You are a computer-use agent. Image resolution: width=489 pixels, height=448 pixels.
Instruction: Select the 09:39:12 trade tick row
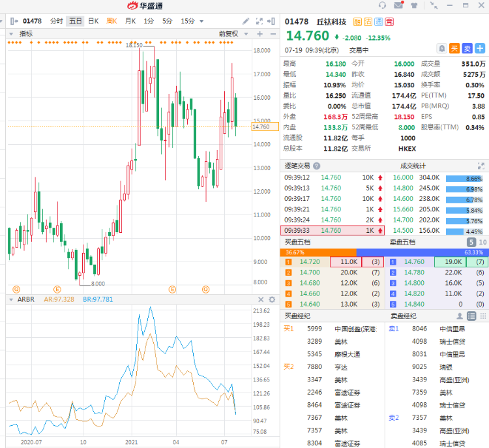click(333, 177)
